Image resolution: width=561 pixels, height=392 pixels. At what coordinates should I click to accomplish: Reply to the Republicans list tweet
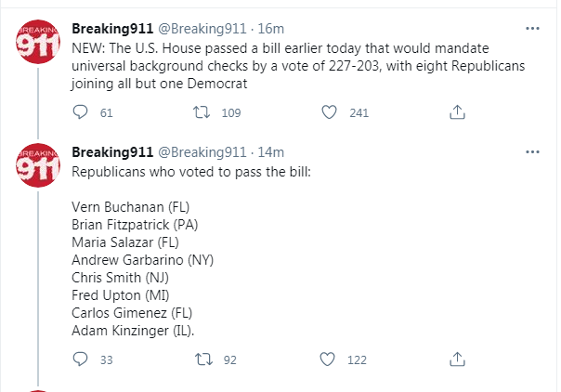pyautogui.click(x=80, y=359)
